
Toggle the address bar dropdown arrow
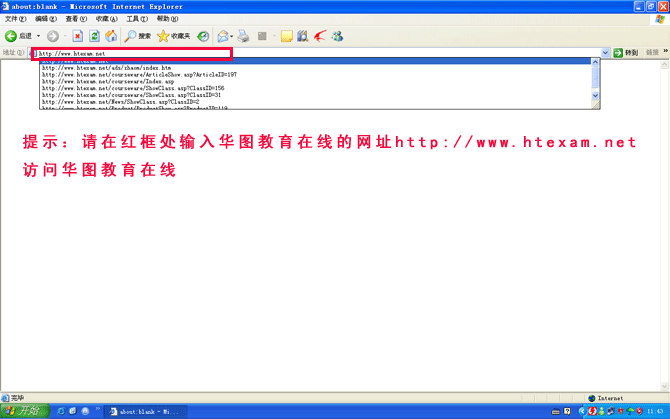coord(605,53)
